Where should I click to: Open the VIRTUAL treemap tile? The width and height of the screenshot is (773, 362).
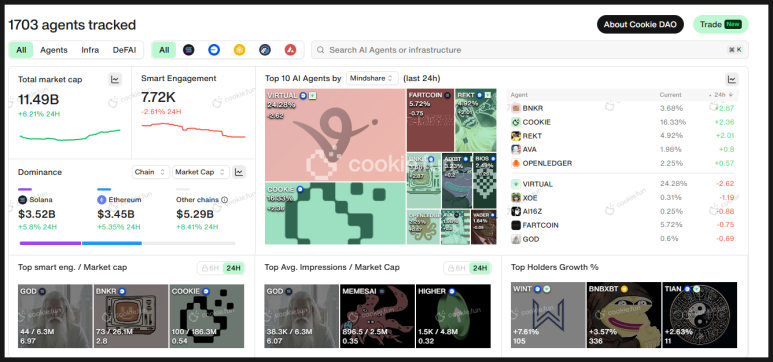click(x=335, y=135)
